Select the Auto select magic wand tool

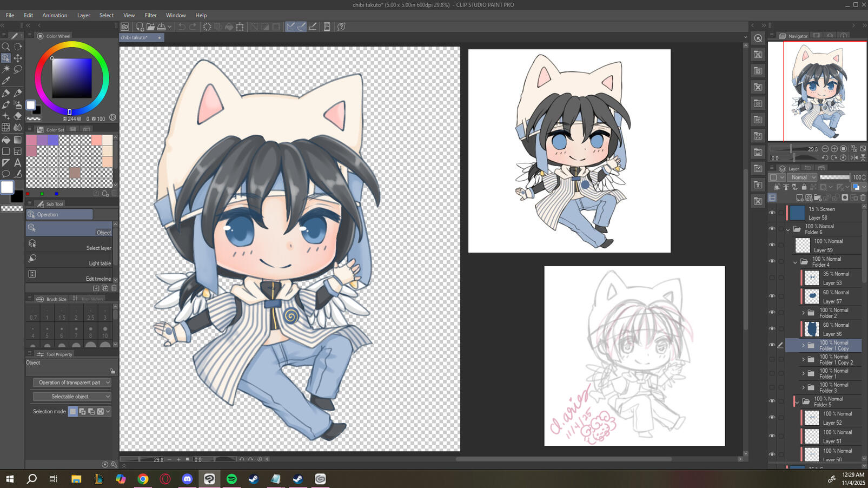coord(6,69)
